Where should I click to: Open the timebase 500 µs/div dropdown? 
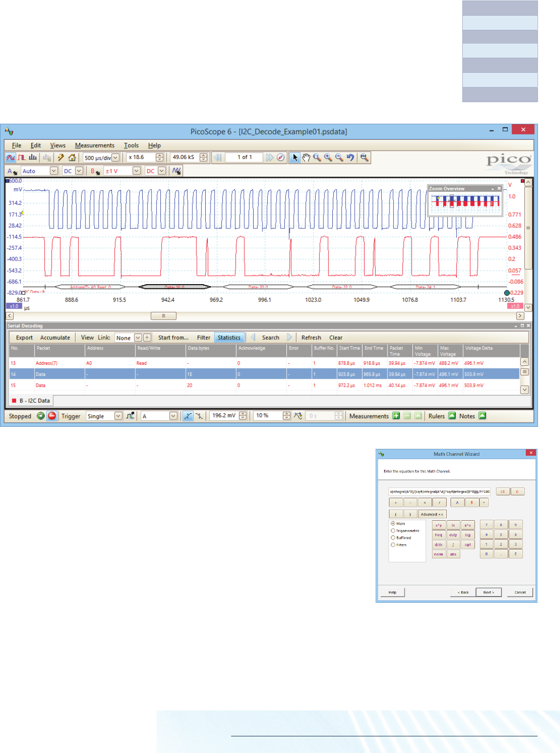click(116, 157)
